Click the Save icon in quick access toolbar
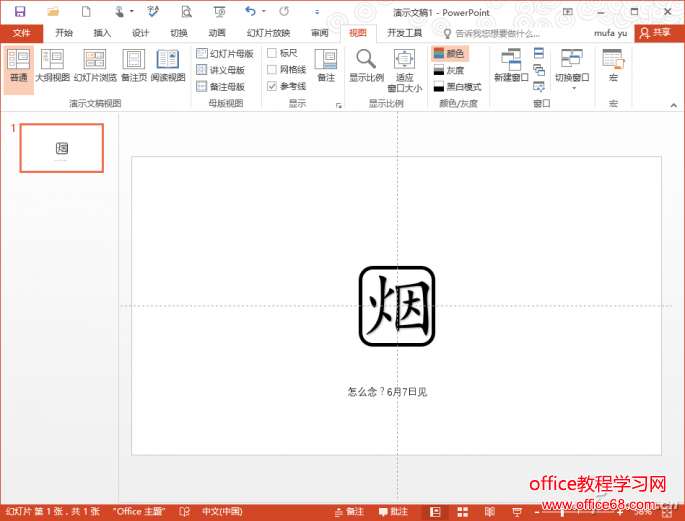 pyautogui.click(x=20, y=11)
